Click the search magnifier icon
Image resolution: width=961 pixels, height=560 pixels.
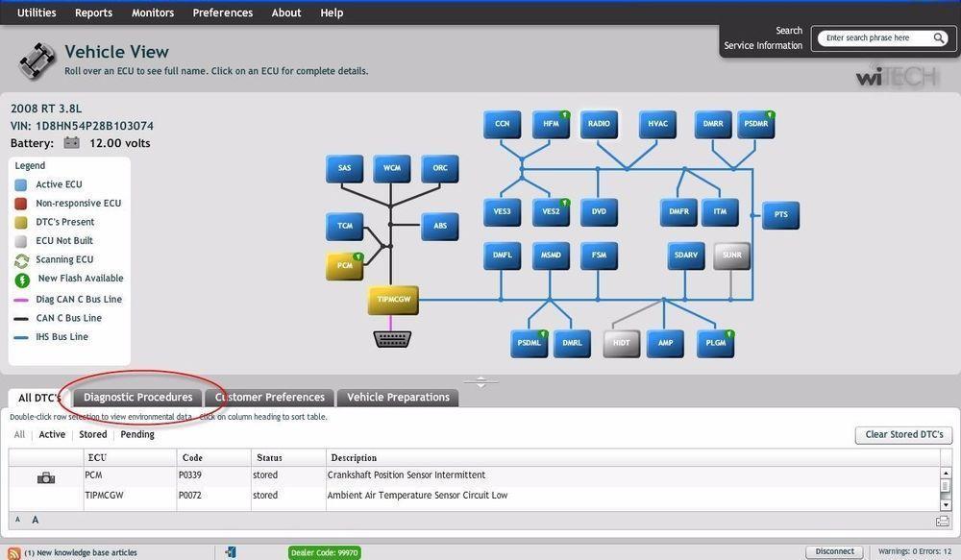click(938, 38)
